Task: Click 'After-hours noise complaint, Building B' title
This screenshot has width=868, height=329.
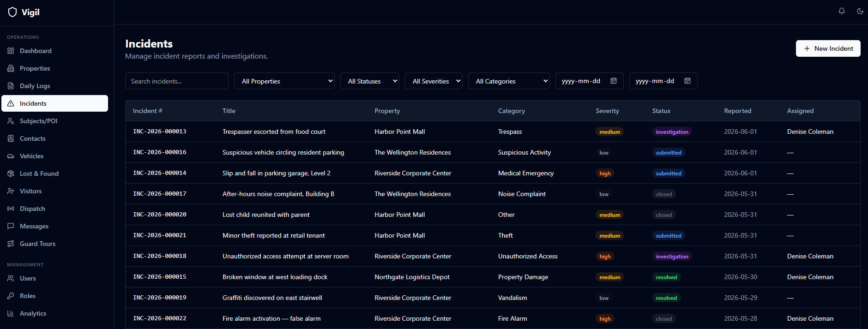Action: pos(278,194)
